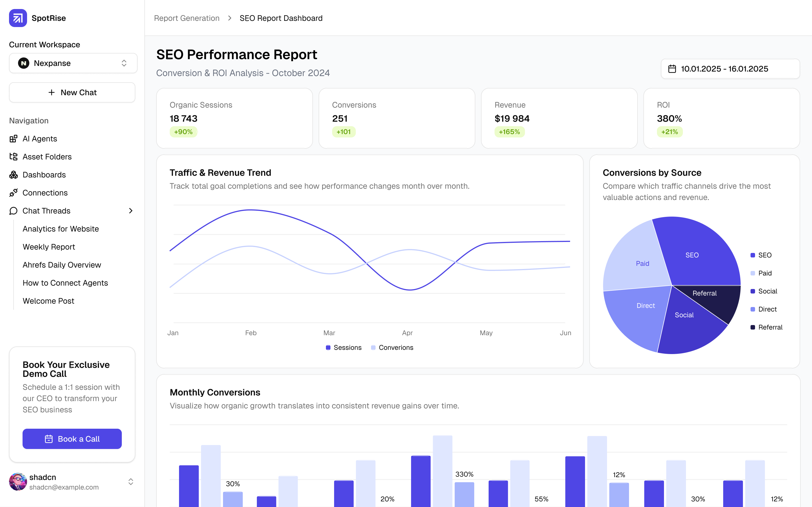Click the SEO color swatch in pie legend
812x507 pixels.
[753, 255]
